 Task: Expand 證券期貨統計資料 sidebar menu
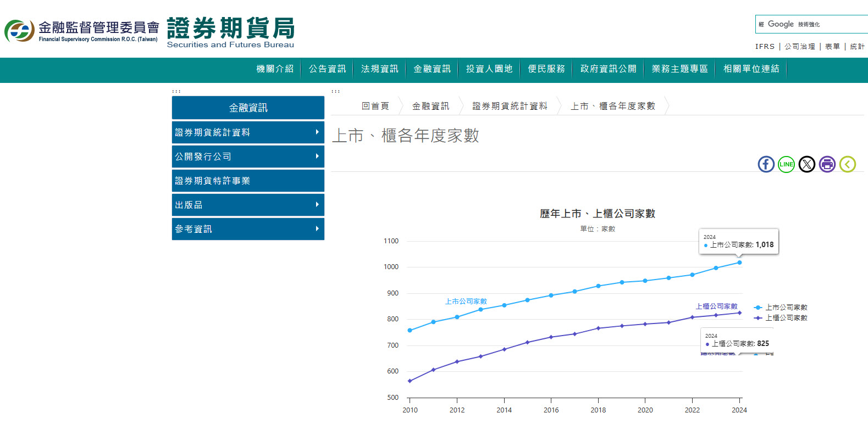[248, 132]
